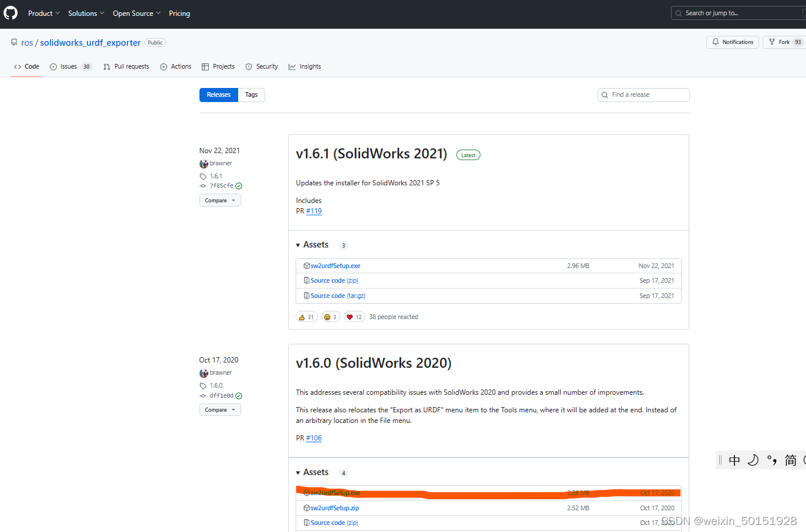Click the heart reaction with 12

354,317
